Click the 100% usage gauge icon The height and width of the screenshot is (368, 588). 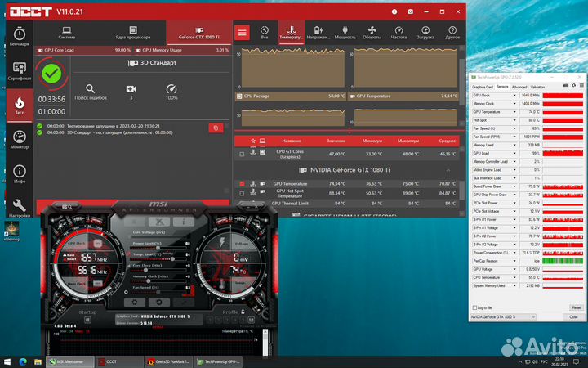click(171, 89)
